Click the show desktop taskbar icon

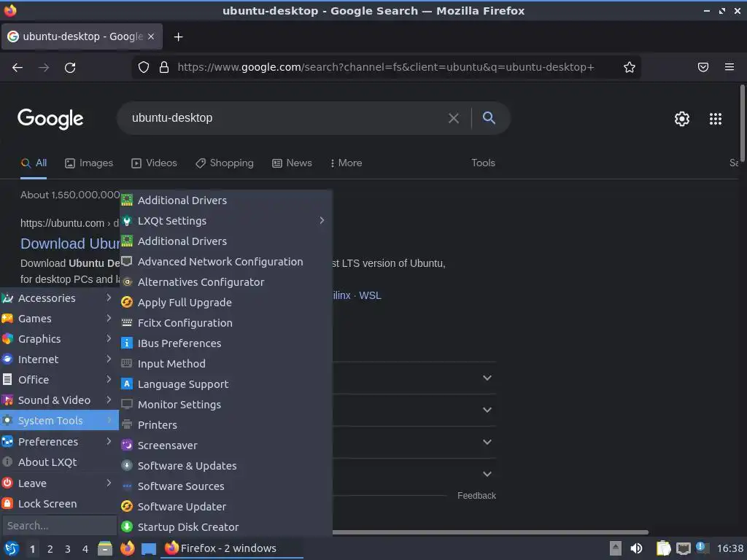pyautogui.click(x=149, y=549)
